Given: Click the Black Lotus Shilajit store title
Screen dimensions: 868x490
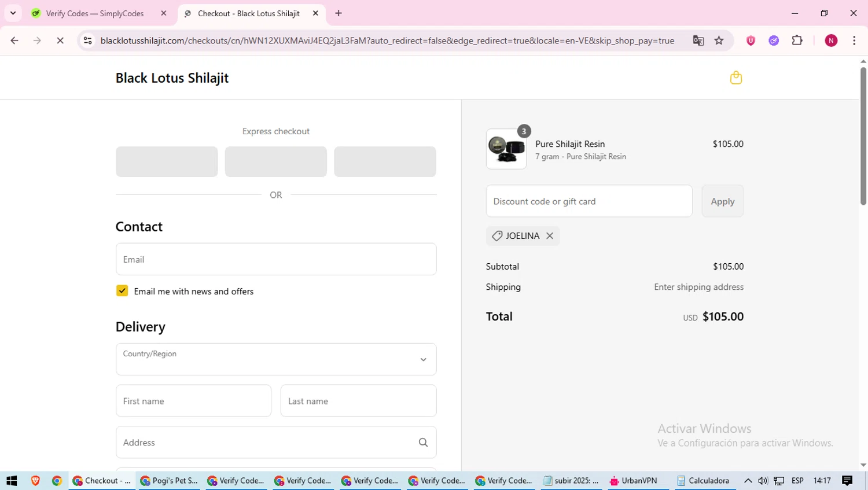Looking at the screenshot, I should pos(172,78).
